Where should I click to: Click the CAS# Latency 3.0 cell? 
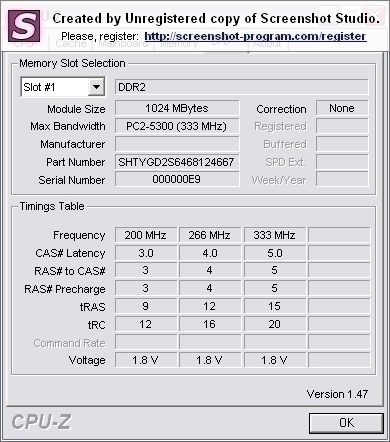[x=146, y=253]
